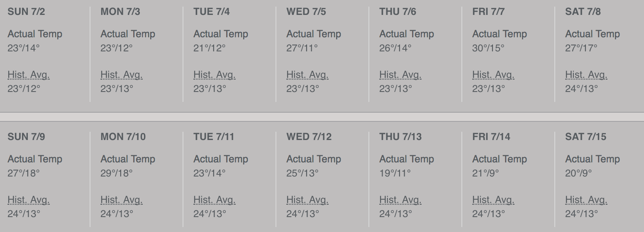Select the SAT 7/8 day header

pyautogui.click(x=583, y=12)
